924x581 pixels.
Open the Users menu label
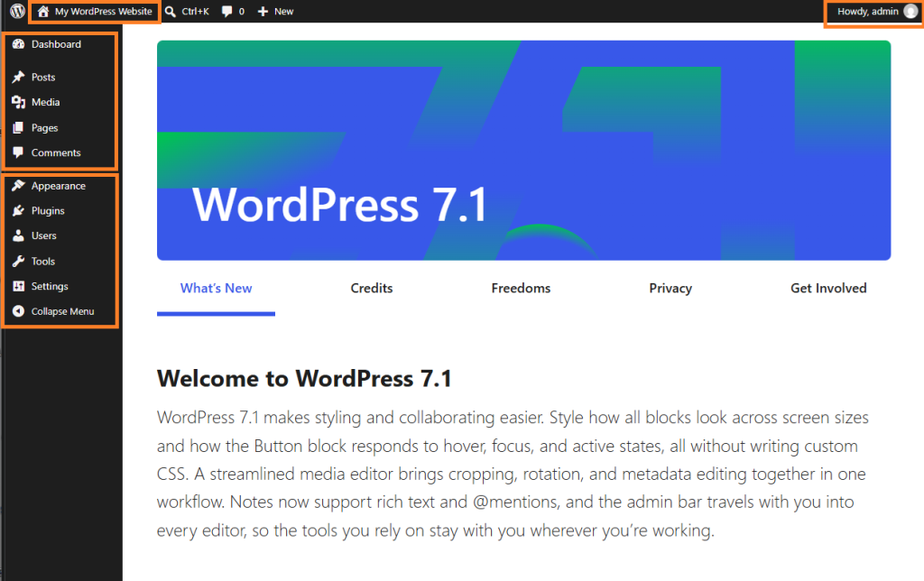point(43,235)
